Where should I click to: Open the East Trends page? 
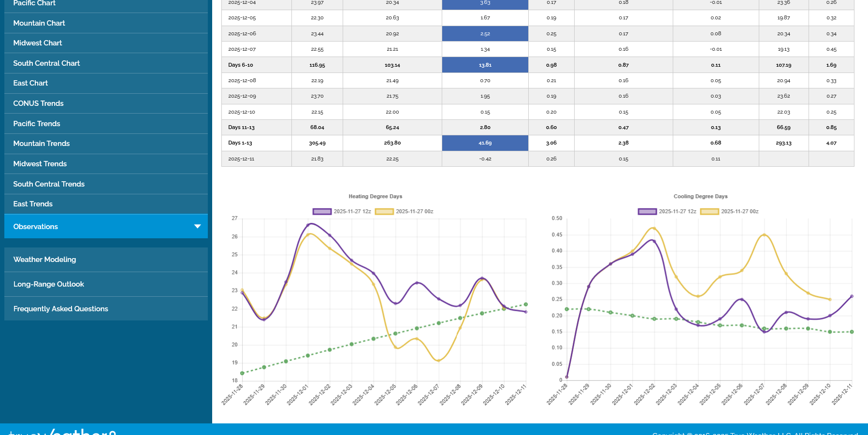[33, 204]
